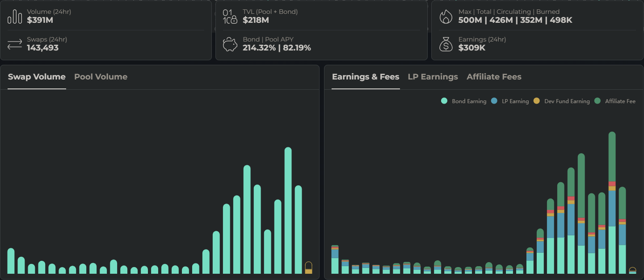Click the lock marker in Earnings chart
The height and width of the screenshot is (280, 644).
(x=633, y=270)
